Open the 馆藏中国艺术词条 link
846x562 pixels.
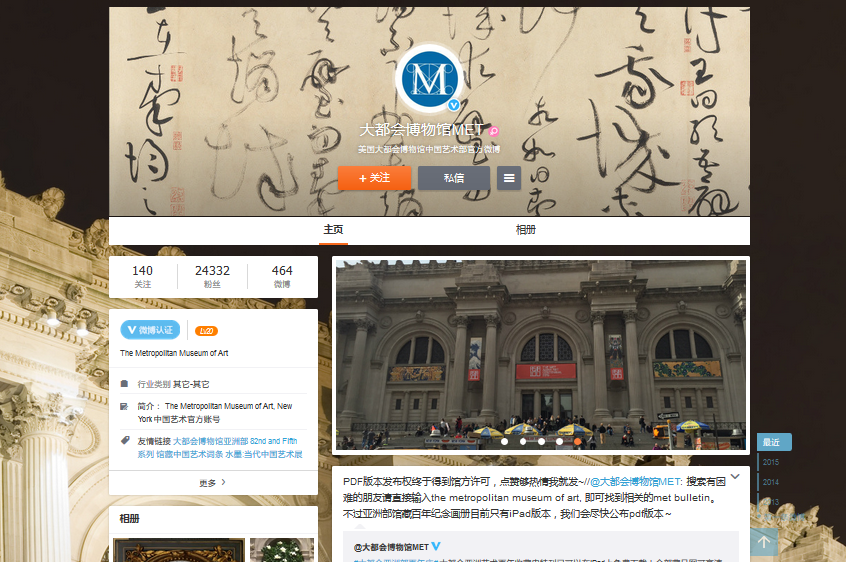tap(189, 455)
